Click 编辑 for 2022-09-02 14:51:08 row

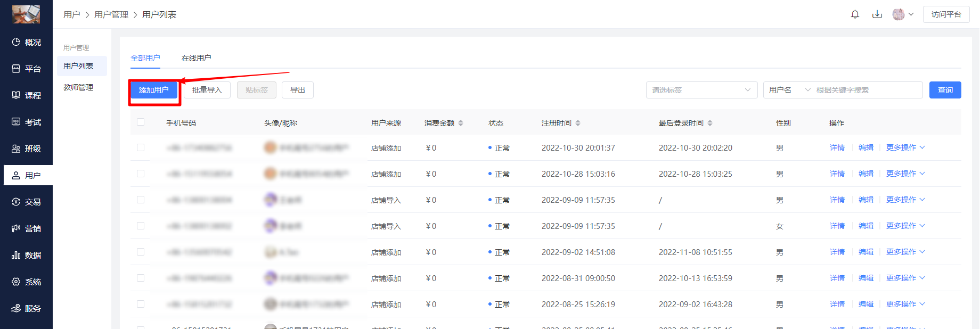pos(866,252)
